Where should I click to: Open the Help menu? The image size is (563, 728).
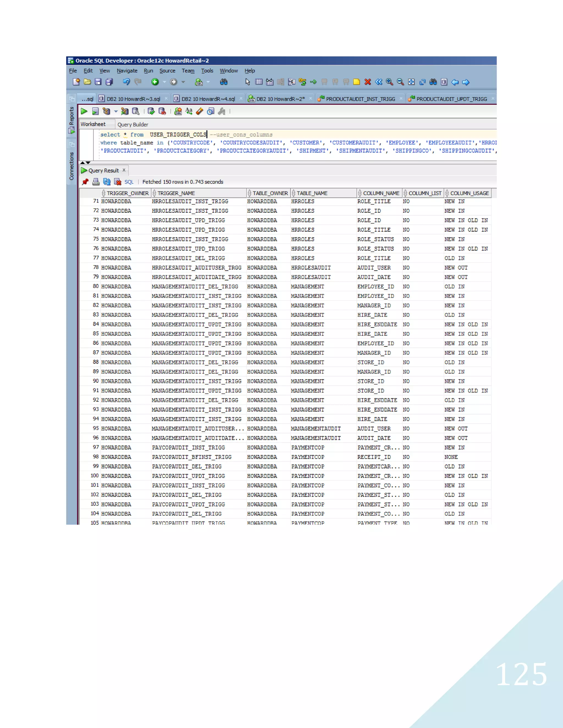pyautogui.click(x=250, y=71)
